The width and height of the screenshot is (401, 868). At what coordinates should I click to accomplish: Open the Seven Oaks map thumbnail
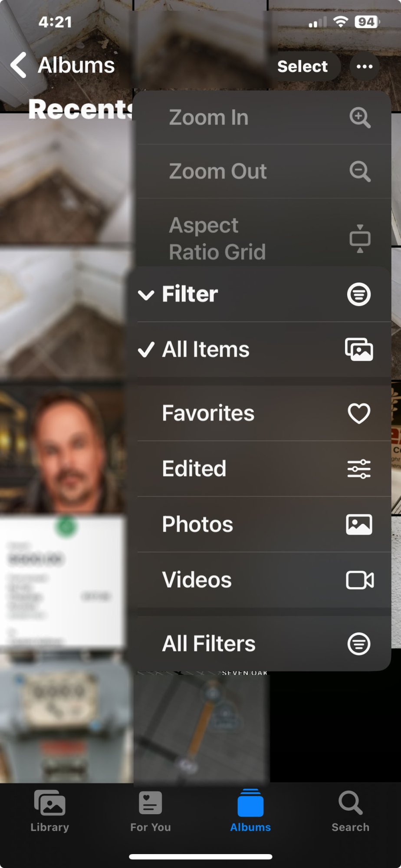coord(202,727)
